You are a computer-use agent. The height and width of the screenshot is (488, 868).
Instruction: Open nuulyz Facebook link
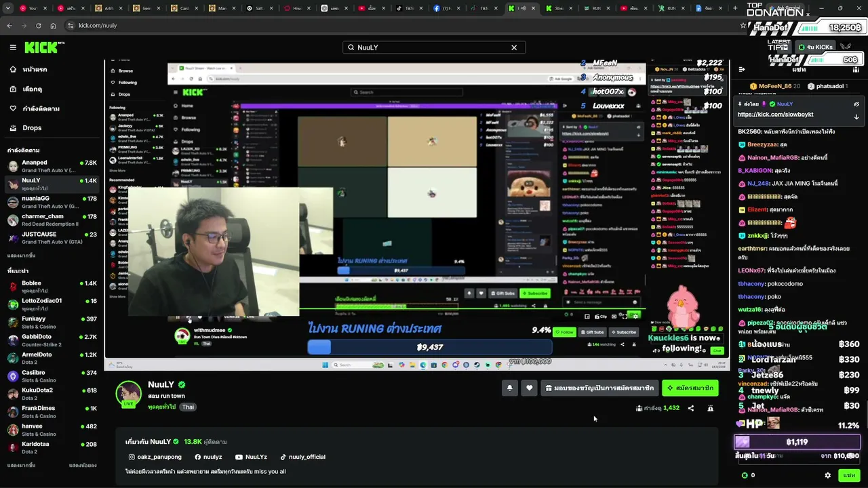tap(208, 457)
